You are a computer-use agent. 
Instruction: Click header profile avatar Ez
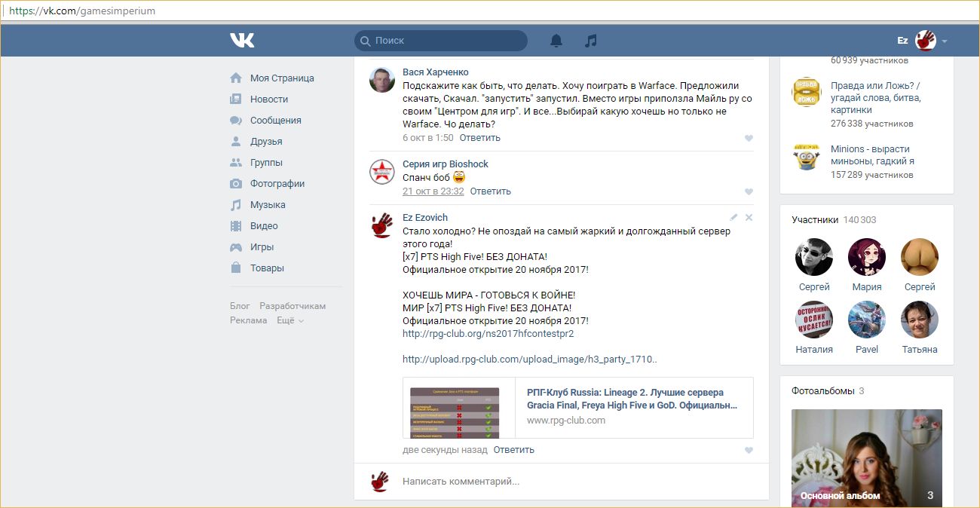925,41
